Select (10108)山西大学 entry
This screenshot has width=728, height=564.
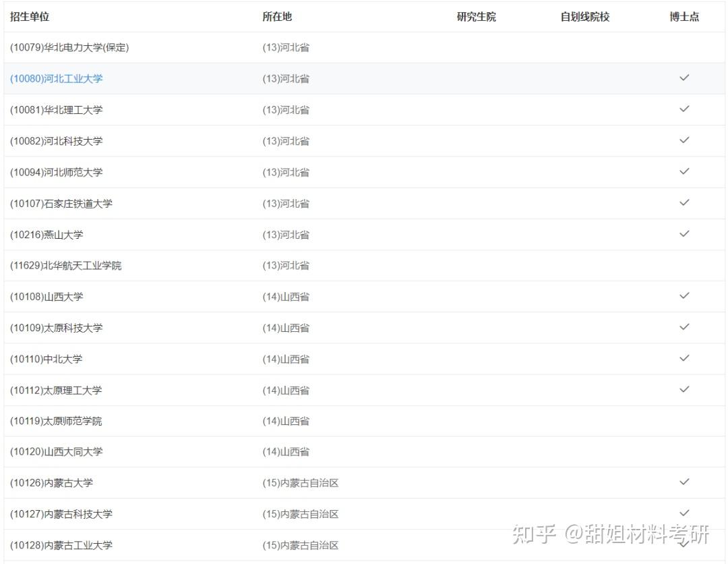coord(47,296)
